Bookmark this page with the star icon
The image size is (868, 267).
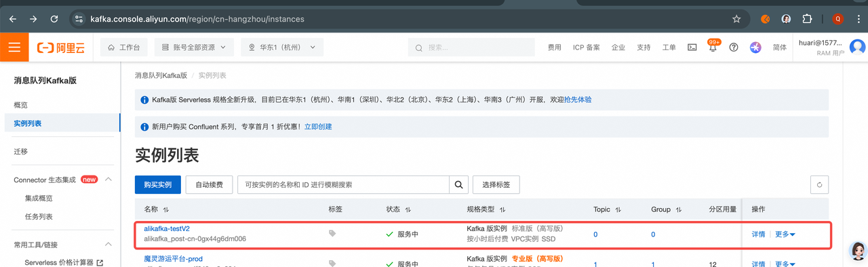point(736,19)
